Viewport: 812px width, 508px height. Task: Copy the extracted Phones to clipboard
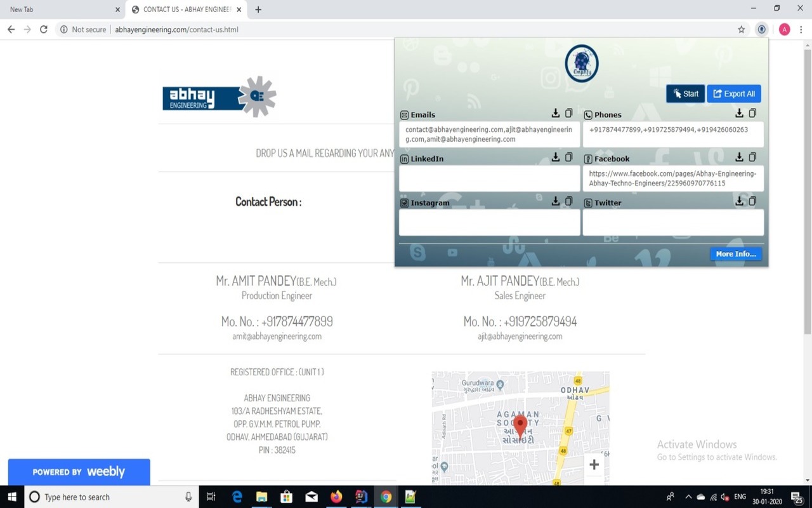pos(752,113)
